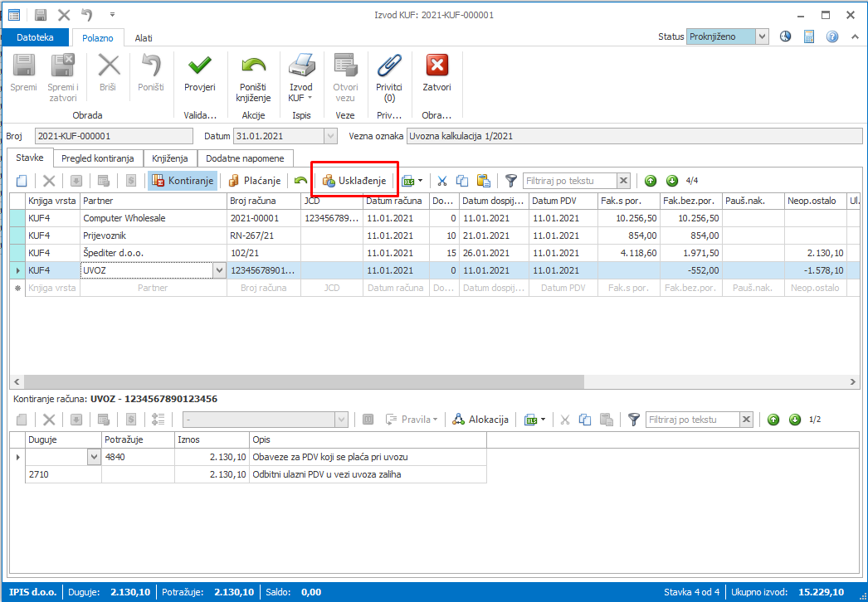This screenshot has height=602, width=868.
Task: Click the Plaćanje button
Action: (255, 181)
